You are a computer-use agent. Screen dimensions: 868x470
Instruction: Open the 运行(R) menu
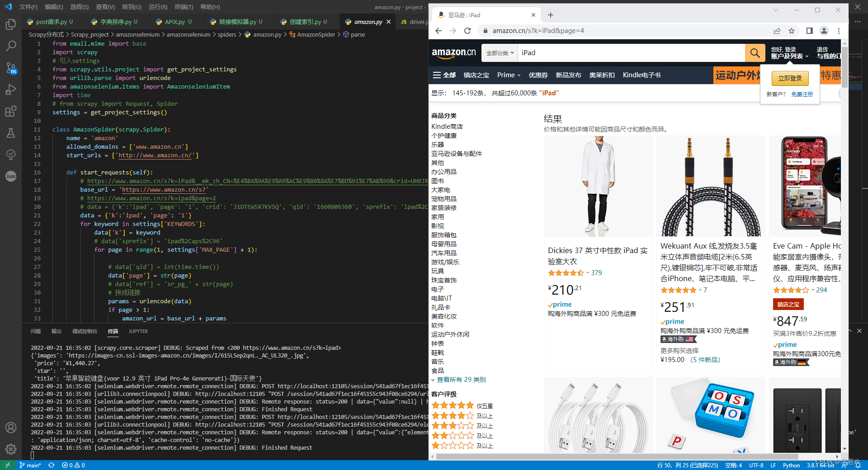[x=158, y=7]
